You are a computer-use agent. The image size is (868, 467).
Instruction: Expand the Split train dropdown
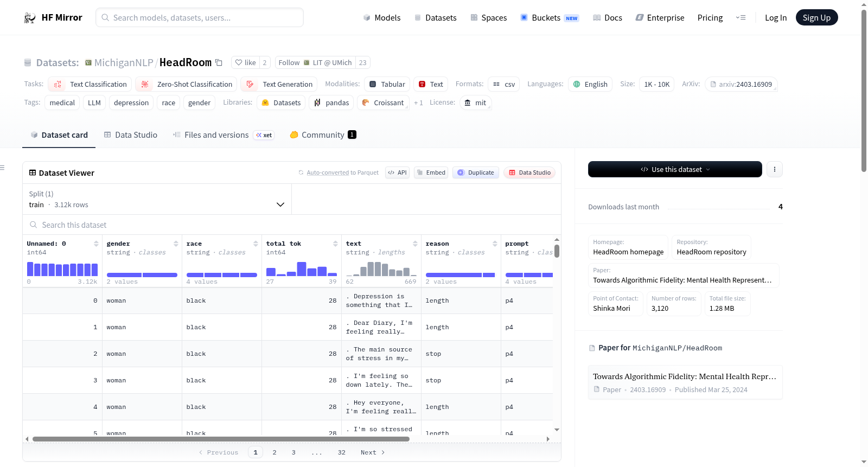(x=157, y=199)
